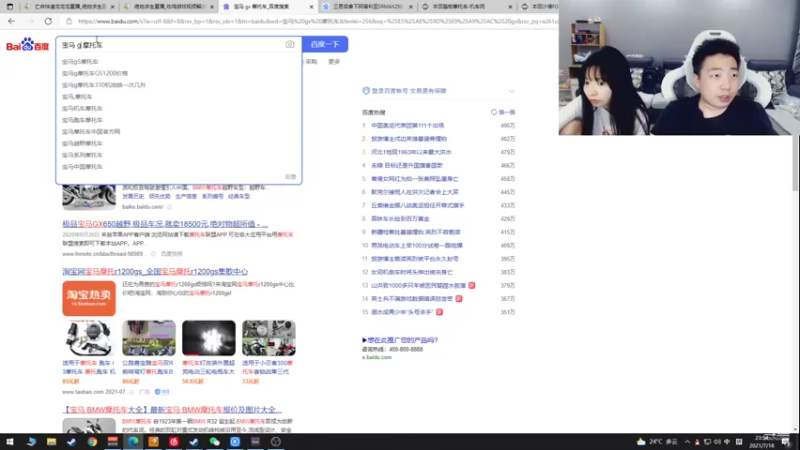This screenshot has width=800, height=450.
Task: Expand the 登录百度帐号 panel chevron
Action: [512, 91]
